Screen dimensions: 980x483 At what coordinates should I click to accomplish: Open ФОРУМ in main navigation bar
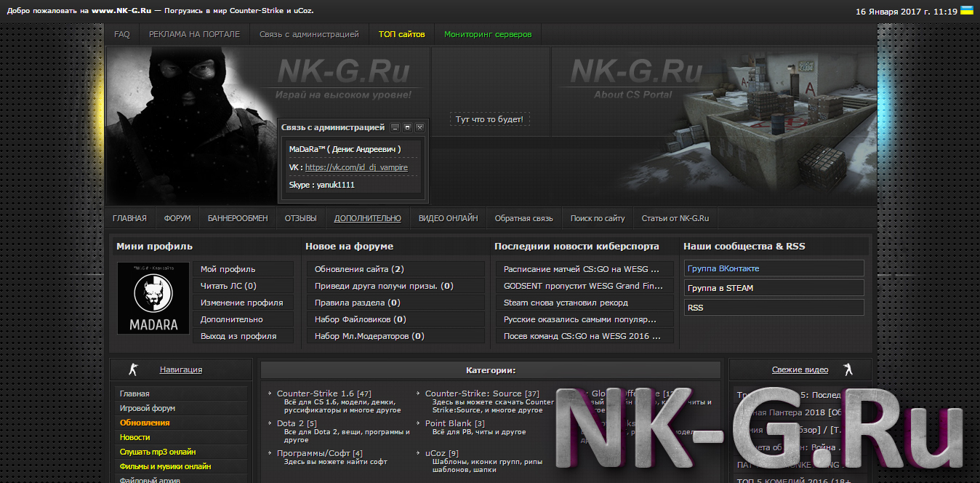pos(177,218)
